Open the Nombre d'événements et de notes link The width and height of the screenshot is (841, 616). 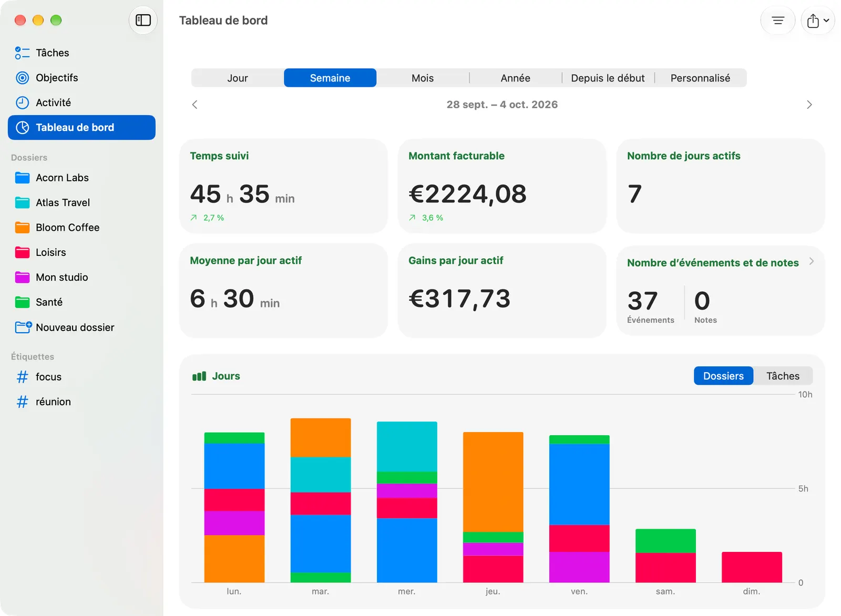coord(713,263)
